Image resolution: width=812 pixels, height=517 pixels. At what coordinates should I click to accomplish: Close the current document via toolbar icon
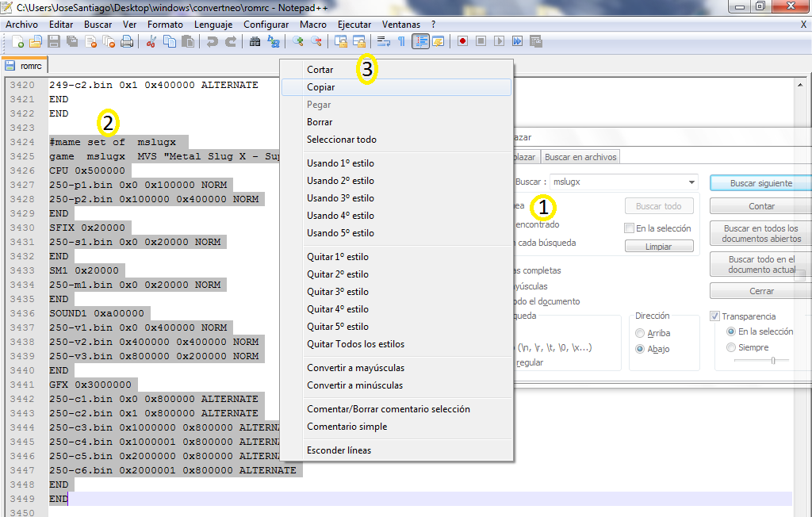point(90,41)
